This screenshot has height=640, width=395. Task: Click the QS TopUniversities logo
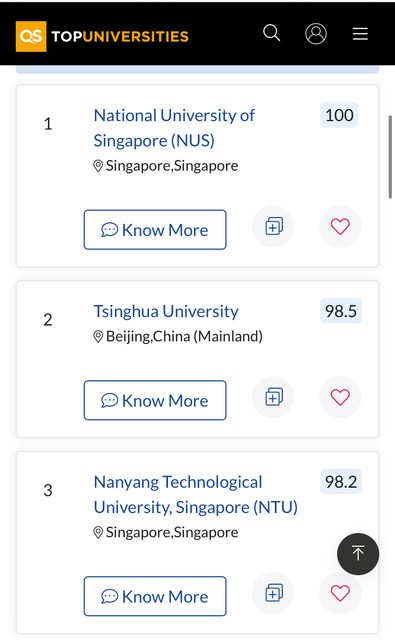pyautogui.click(x=102, y=36)
